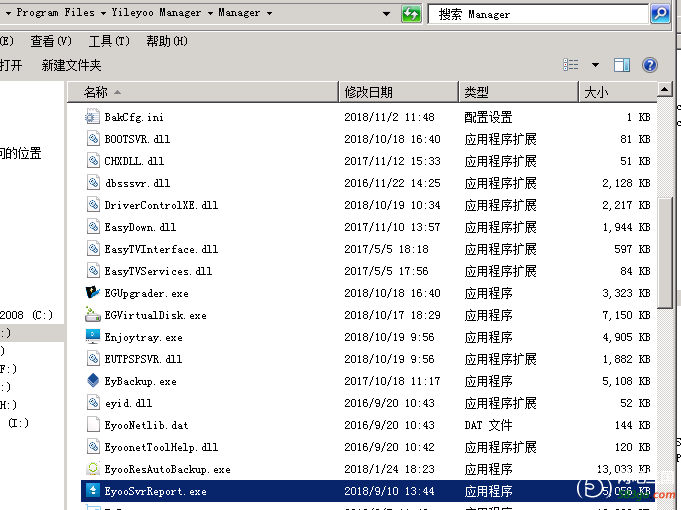This screenshot has width=681, height=510.
Task: Select the EyooResAutoBackup.exe file name
Action: (167, 470)
